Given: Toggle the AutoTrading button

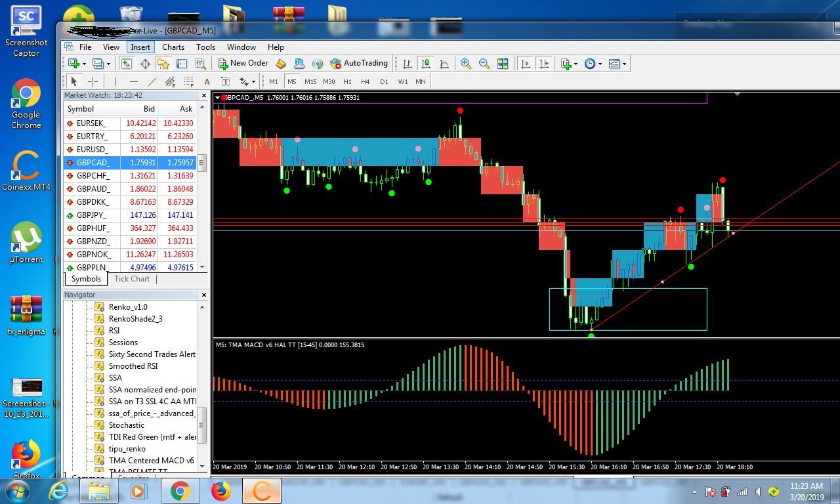Looking at the screenshot, I should pyautogui.click(x=359, y=64).
